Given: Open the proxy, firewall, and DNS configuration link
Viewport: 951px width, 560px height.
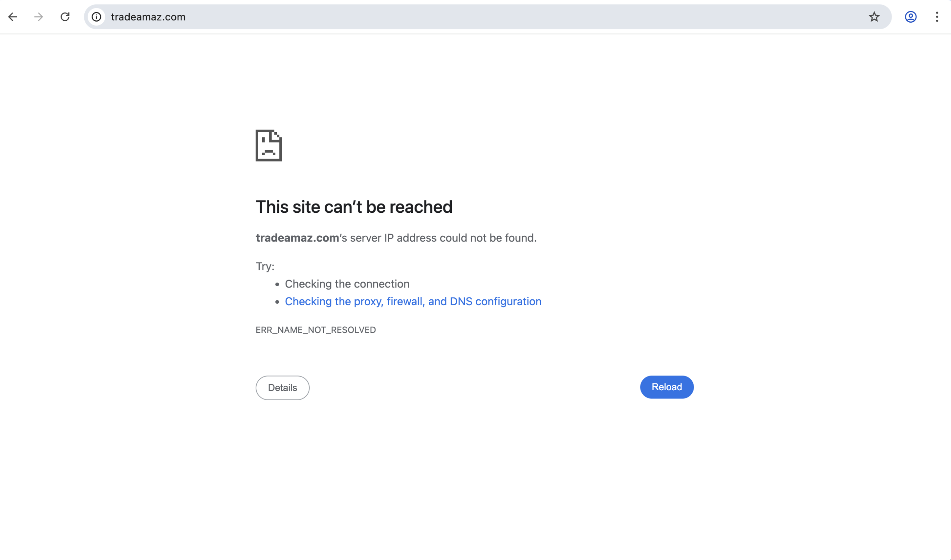Looking at the screenshot, I should 413,302.
